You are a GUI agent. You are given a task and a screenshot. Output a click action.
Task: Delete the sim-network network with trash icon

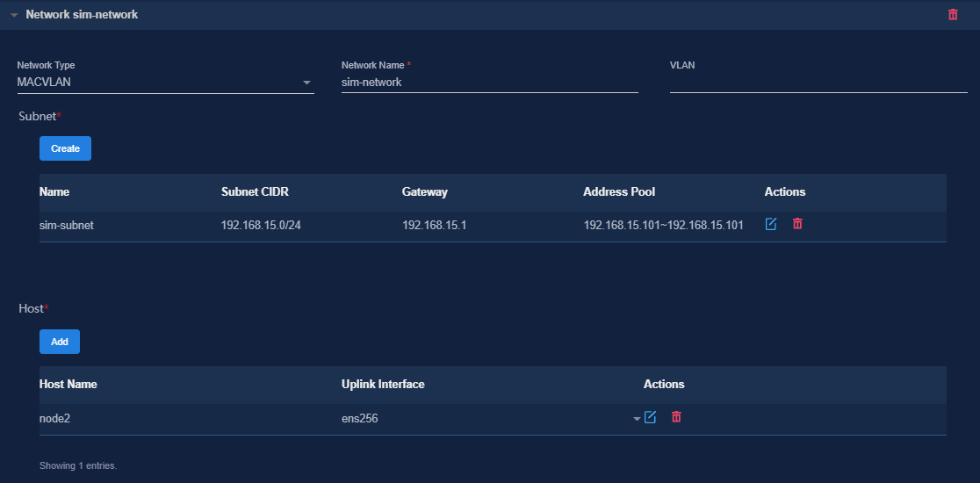(x=953, y=14)
